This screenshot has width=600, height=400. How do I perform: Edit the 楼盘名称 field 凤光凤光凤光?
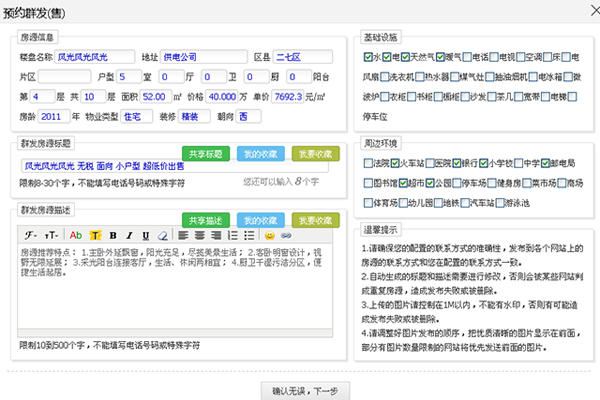pyautogui.click(x=95, y=57)
